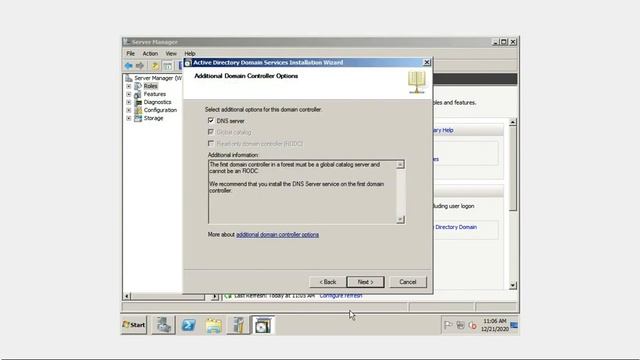Click the 'Last Refresh' status text
The width and height of the screenshot is (640, 360).
click(x=274, y=295)
